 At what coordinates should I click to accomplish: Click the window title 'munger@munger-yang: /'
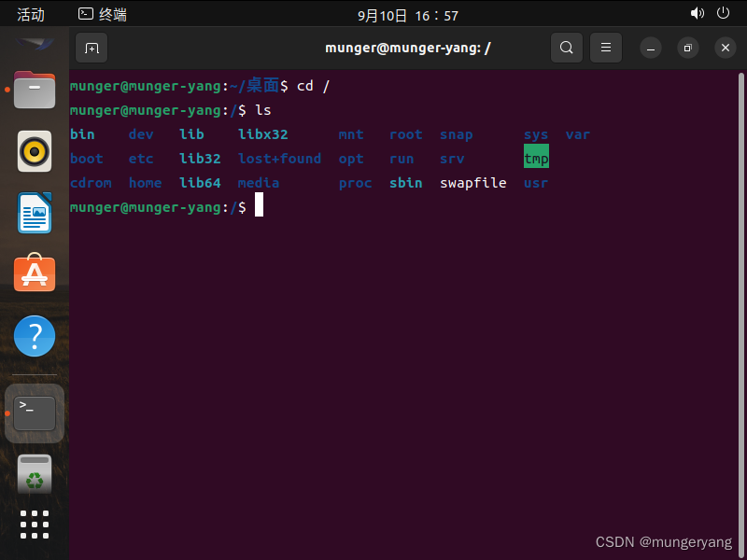point(408,49)
